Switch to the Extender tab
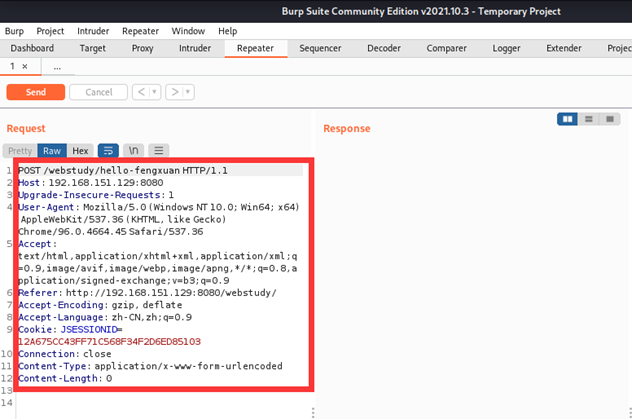The width and height of the screenshot is (632, 419). tap(563, 48)
